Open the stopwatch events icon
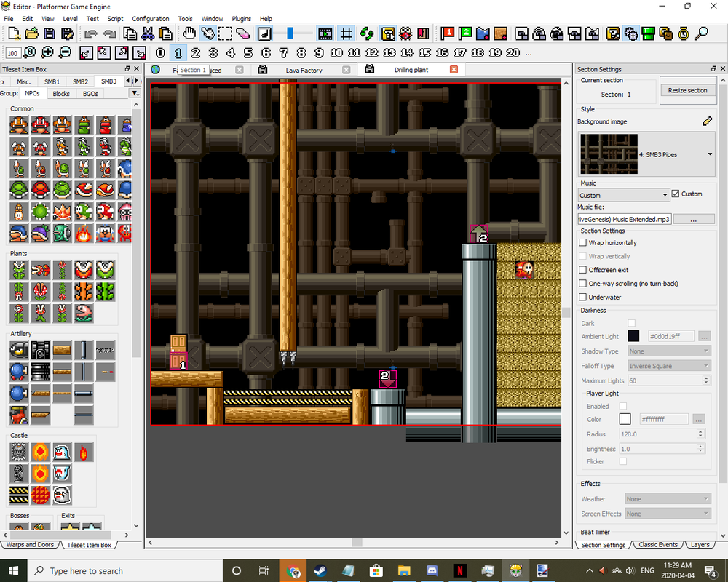Viewport: 728px width, 582px height. click(684, 33)
